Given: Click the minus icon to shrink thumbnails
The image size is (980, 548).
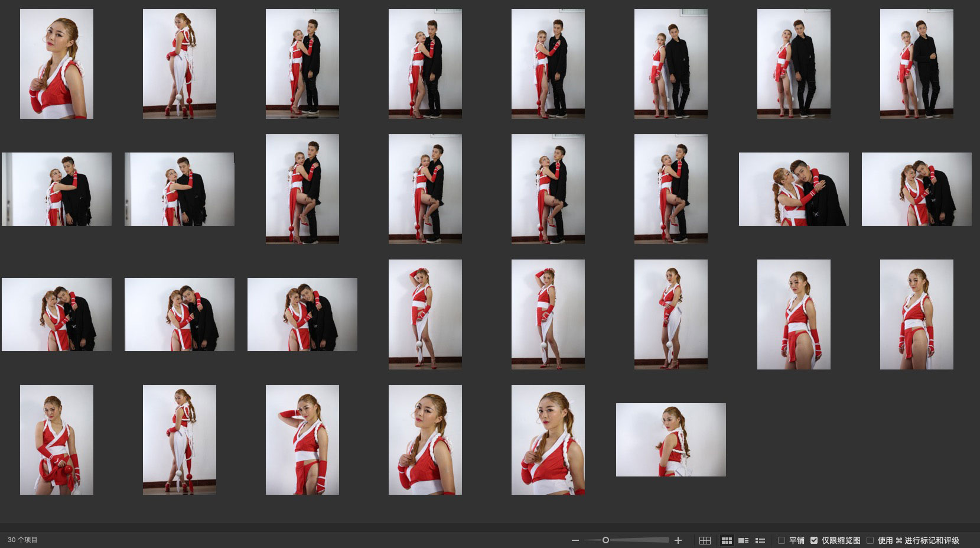Looking at the screenshot, I should pyautogui.click(x=575, y=540).
